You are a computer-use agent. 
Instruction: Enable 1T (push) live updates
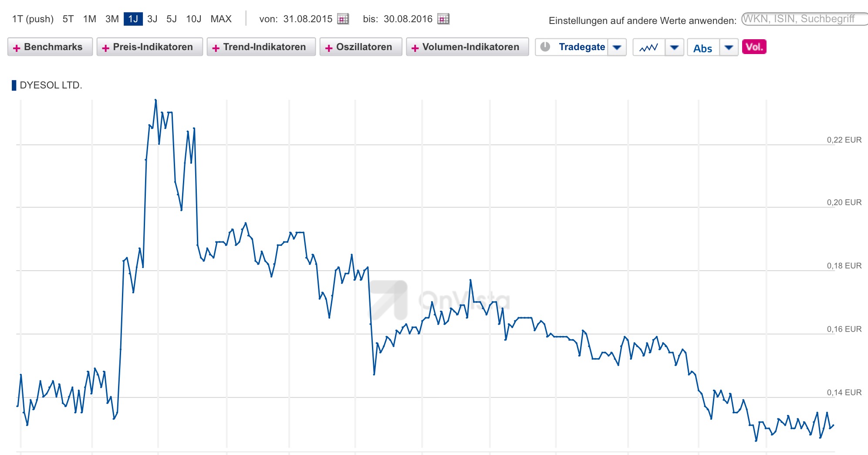pos(33,19)
